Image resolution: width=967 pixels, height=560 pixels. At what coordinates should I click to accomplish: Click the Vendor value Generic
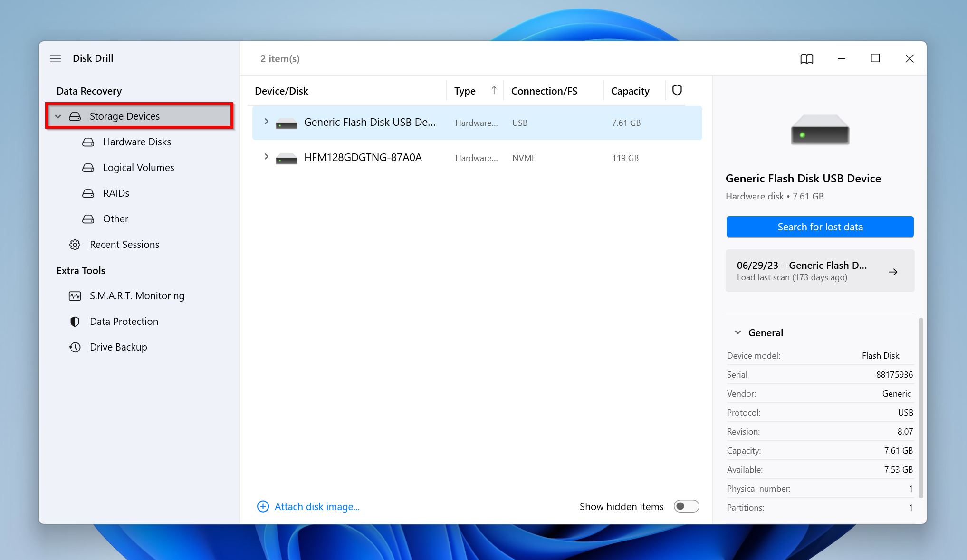897,393
